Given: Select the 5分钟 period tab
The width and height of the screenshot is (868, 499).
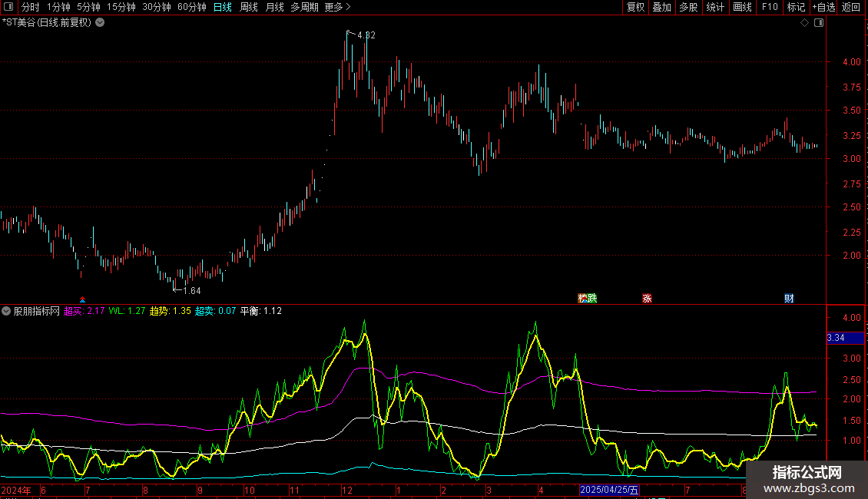Looking at the screenshot, I should click(88, 7).
